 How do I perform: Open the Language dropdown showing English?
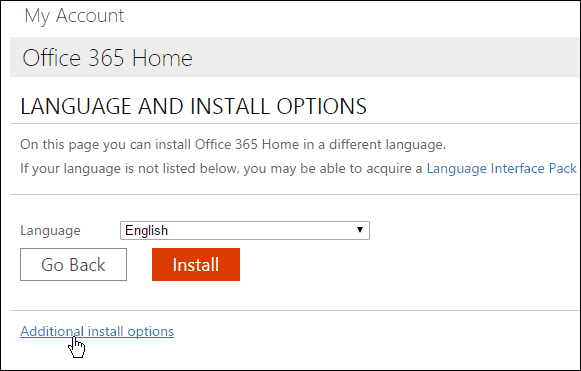(x=245, y=231)
